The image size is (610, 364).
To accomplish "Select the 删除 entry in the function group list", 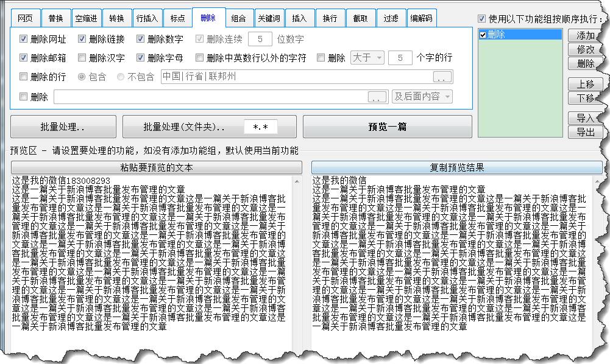I will coord(519,33).
